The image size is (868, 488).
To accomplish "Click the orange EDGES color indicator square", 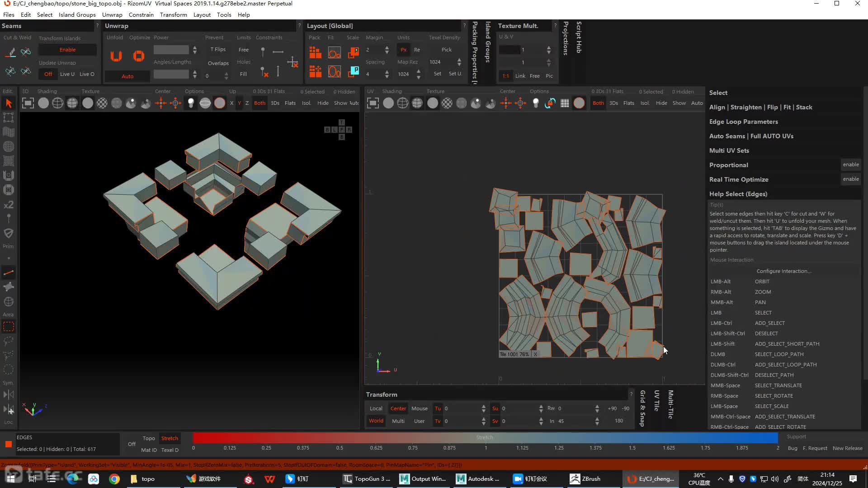I will click(8, 444).
